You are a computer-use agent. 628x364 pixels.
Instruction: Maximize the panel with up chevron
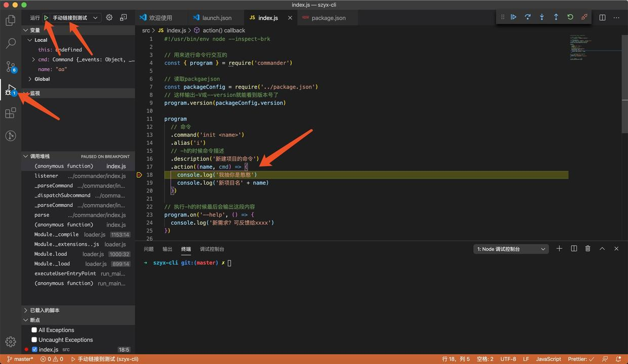click(x=602, y=249)
